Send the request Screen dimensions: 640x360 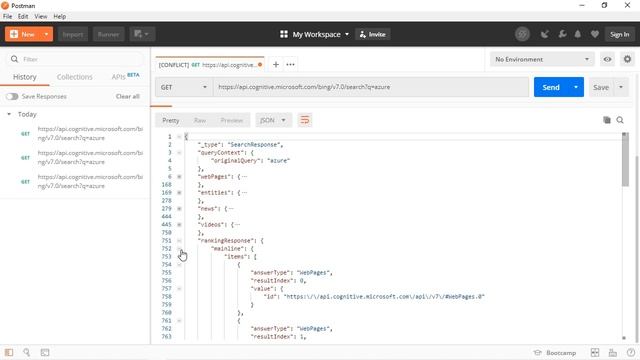(x=551, y=87)
